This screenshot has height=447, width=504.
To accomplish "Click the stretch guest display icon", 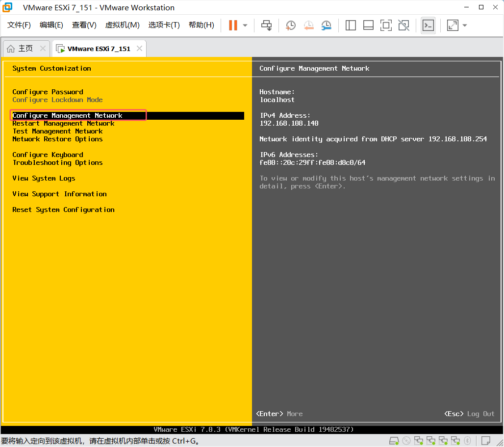I will [x=453, y=25].
